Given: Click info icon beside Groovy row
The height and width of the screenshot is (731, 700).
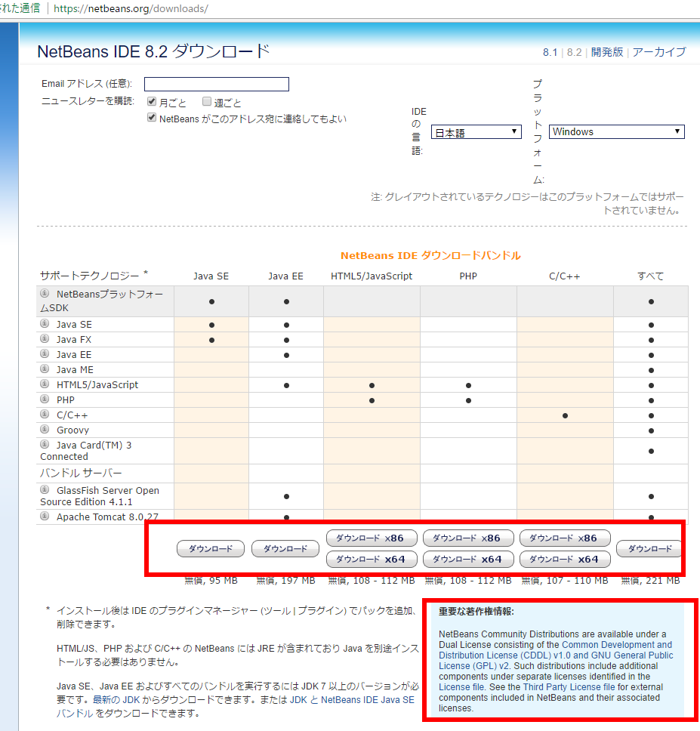Looking at the screenshot, I should 45,429.
